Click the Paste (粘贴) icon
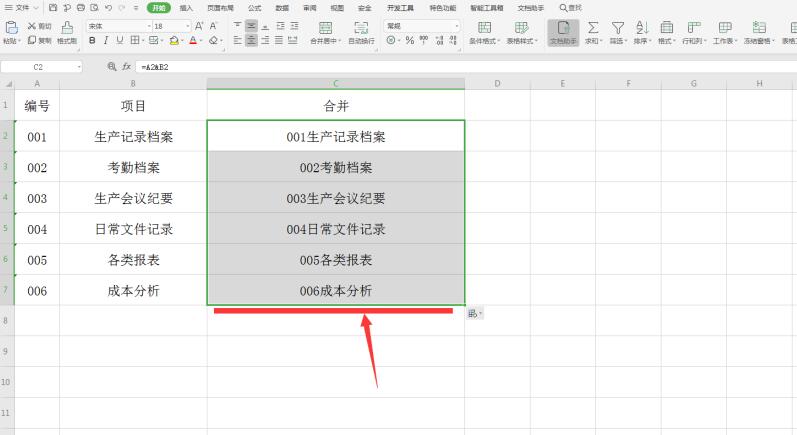This screenshot has width=797, height=435. [11, 27]
